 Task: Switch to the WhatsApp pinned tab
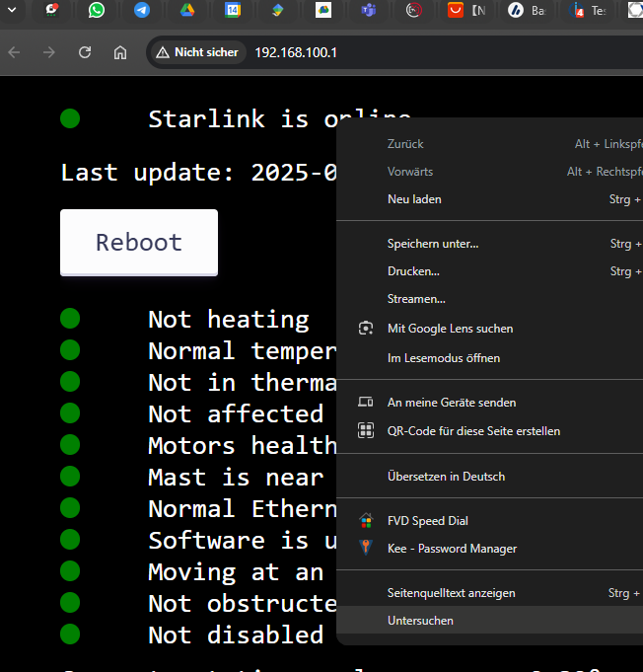97,10
